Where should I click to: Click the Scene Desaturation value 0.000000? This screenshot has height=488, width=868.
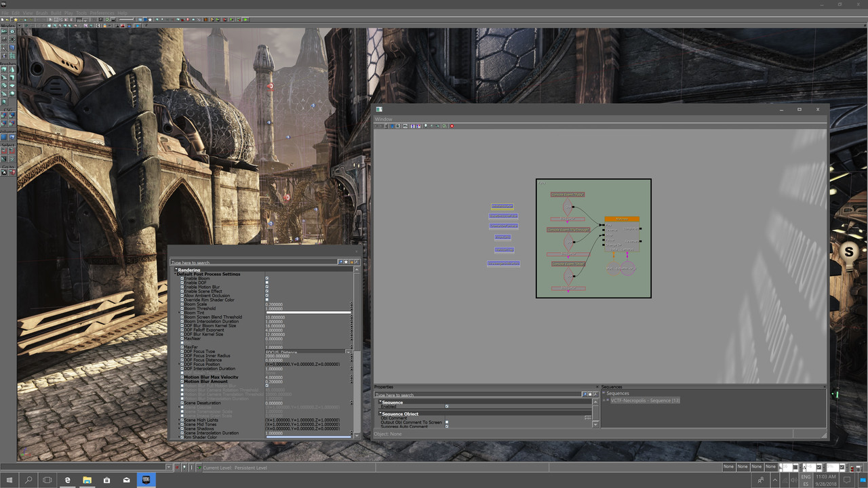(x=274, y=403)
